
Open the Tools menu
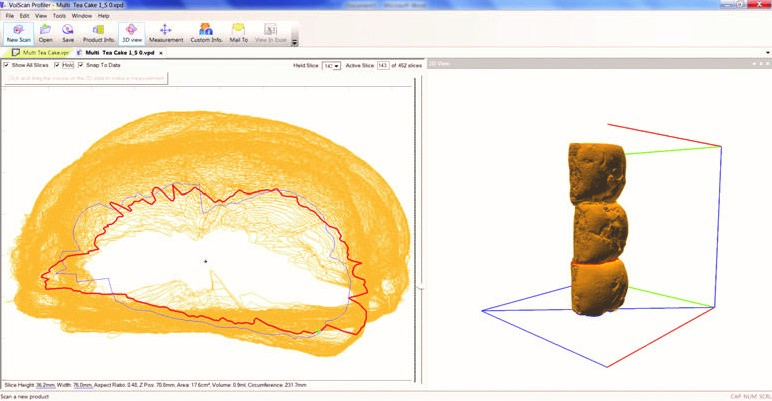point(59,16)
